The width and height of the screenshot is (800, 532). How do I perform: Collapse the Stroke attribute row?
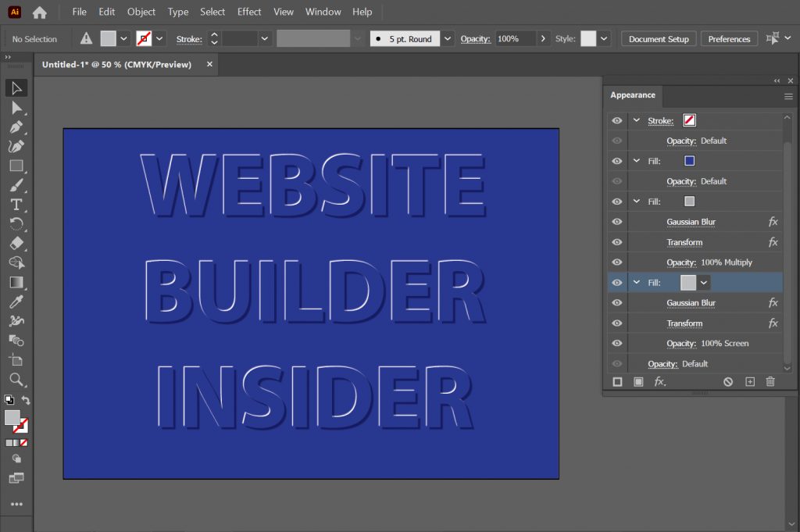coord(636,120)
